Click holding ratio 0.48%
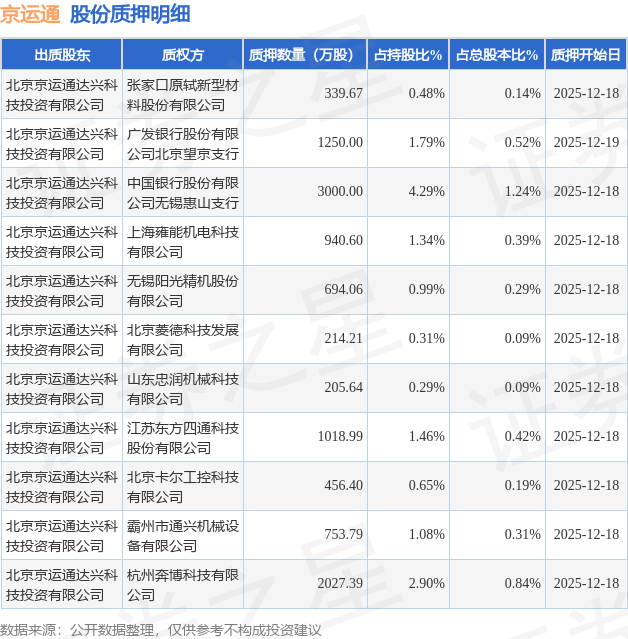 coord(426,93)
